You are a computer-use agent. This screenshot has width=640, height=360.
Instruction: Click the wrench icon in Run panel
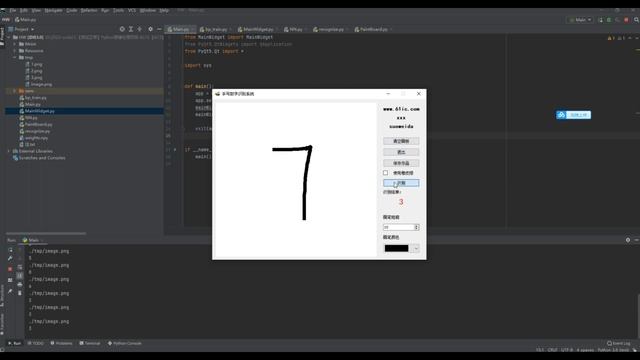pos(10,259)
